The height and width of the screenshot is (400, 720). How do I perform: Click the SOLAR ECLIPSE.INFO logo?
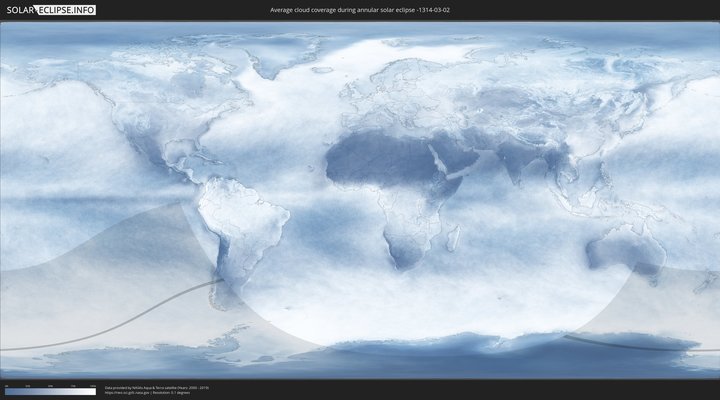tap(48, 9)
